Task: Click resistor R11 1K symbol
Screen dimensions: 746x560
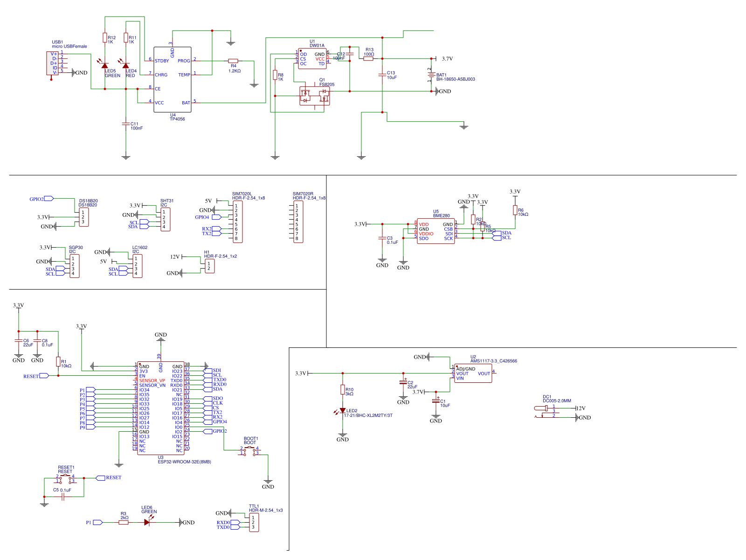Action: [x=126, y=38]
